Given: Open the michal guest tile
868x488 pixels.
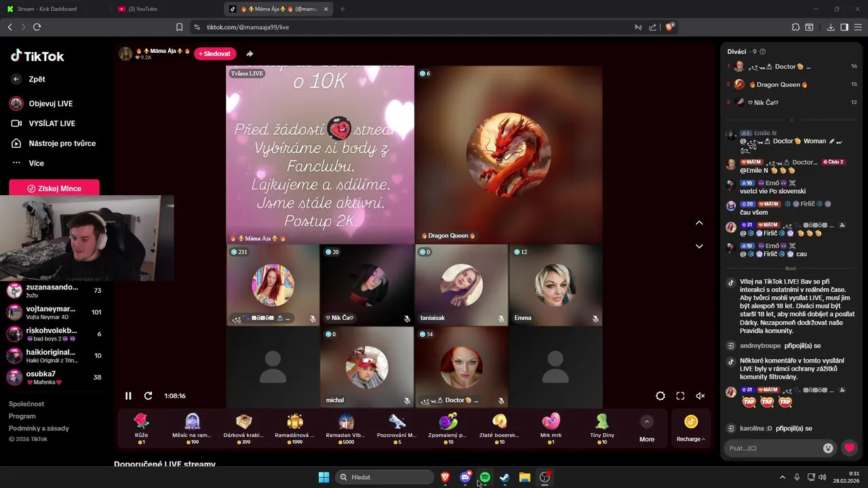Looking at the screenshot, I should point(367,367).
